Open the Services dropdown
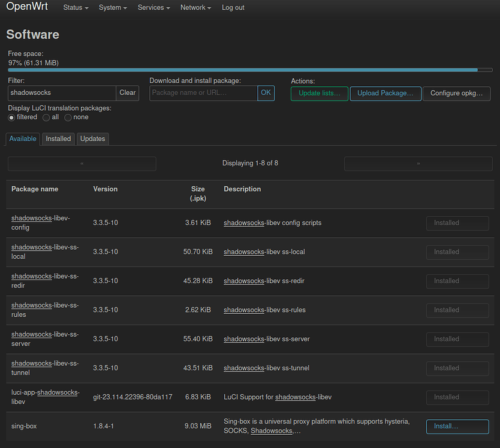The image size is (500, 448). pyautogui.click(x=153, y=7)
